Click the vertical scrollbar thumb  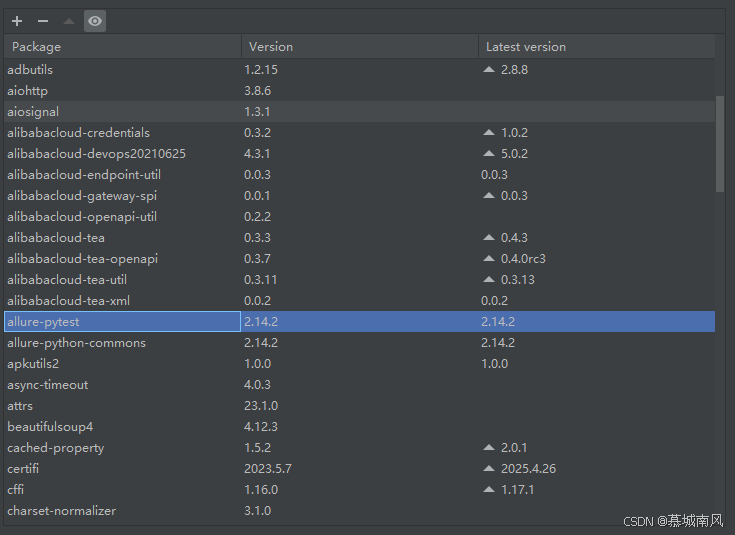720,144
